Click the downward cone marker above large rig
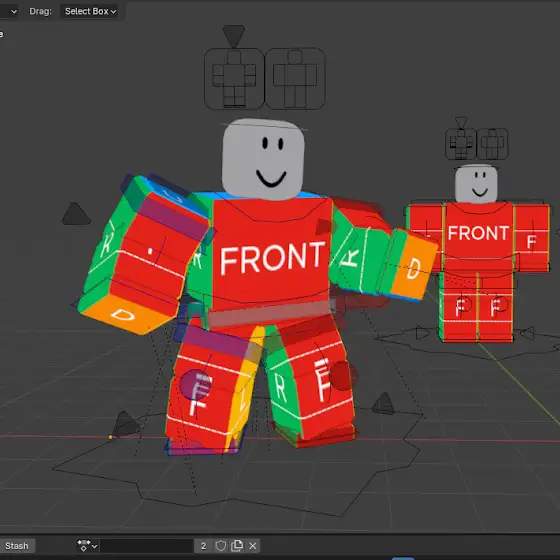This screenshot has height=560, width=560. 234,36
